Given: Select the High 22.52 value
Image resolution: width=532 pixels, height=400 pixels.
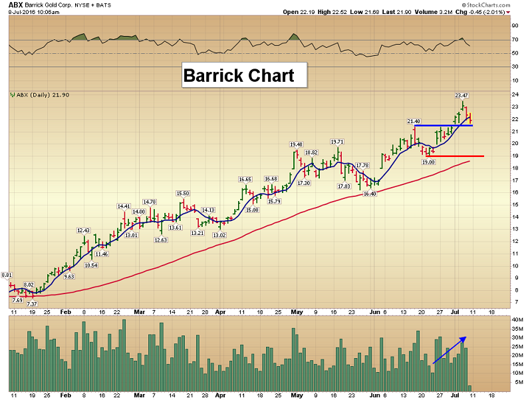Looking at the screenshot, I should (x=332, y=12).
